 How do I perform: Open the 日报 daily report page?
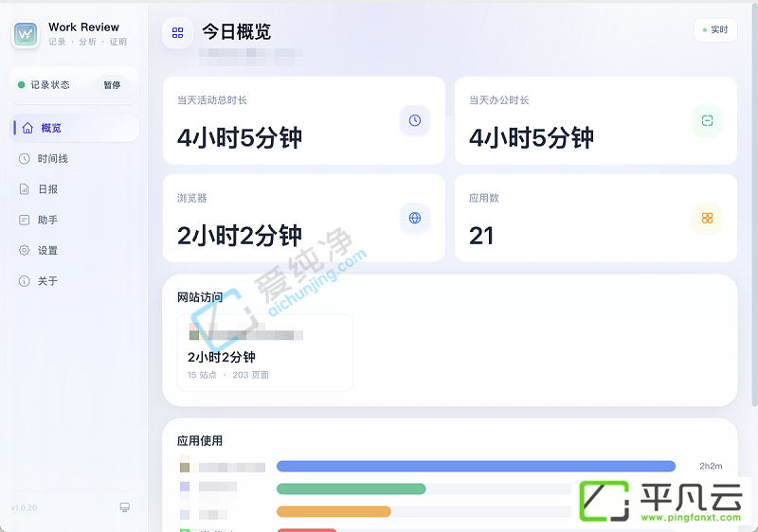(74, 189)
